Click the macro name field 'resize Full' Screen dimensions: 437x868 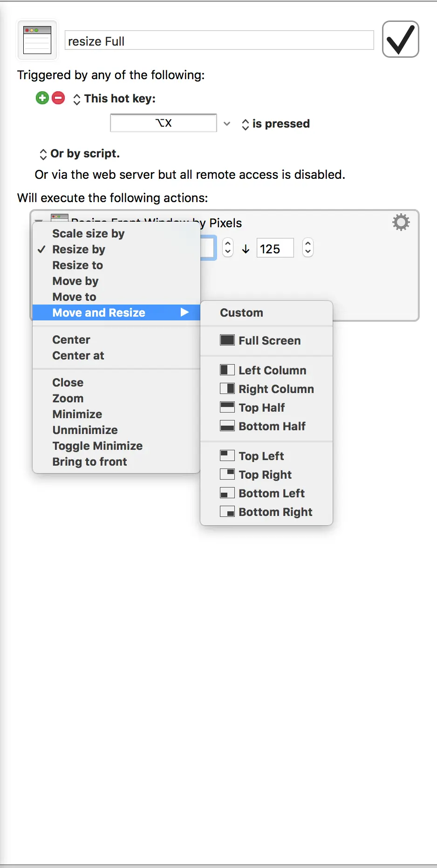point(219,41)
